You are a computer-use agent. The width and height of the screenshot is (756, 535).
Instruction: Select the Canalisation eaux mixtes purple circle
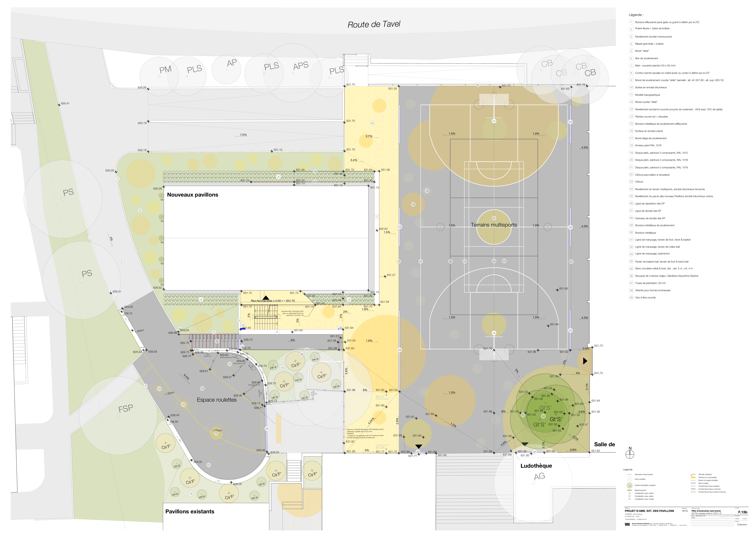630,499
